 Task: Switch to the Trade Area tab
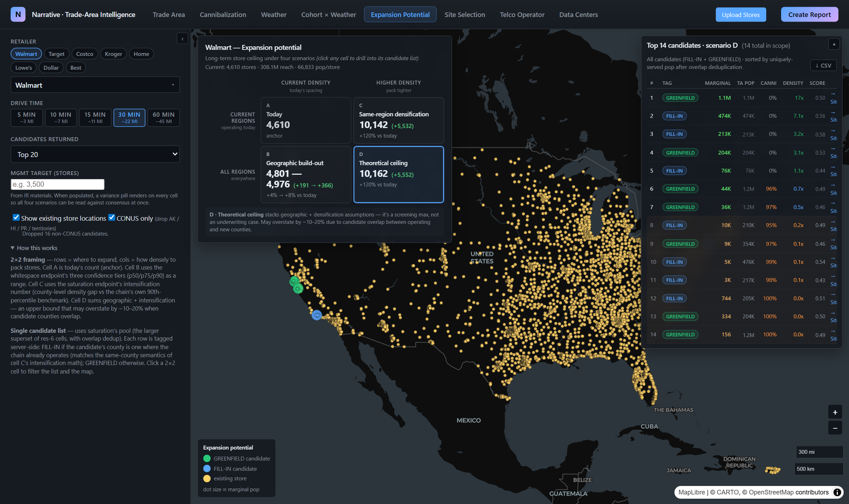169,15
